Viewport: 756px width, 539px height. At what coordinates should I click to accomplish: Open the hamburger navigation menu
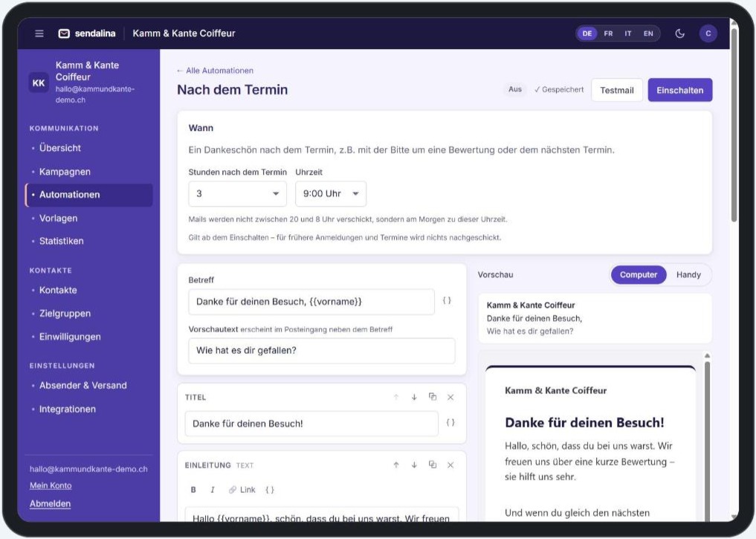click(39, 33)
